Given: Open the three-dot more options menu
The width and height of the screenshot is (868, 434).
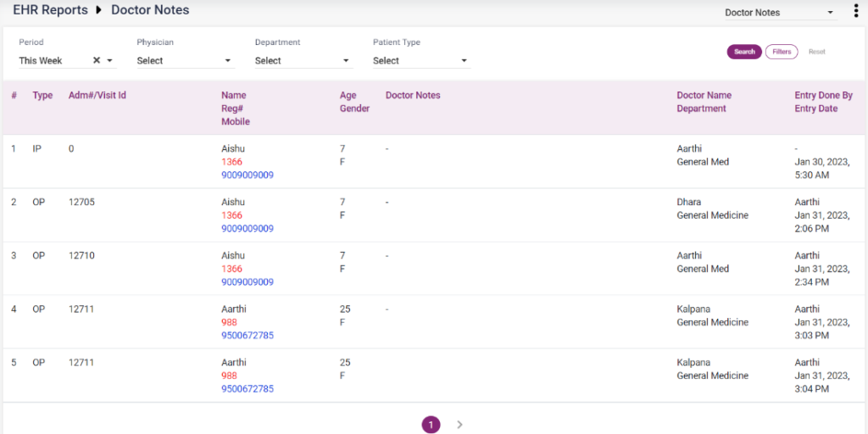Looking at the screenshot, I should point(855,12).
